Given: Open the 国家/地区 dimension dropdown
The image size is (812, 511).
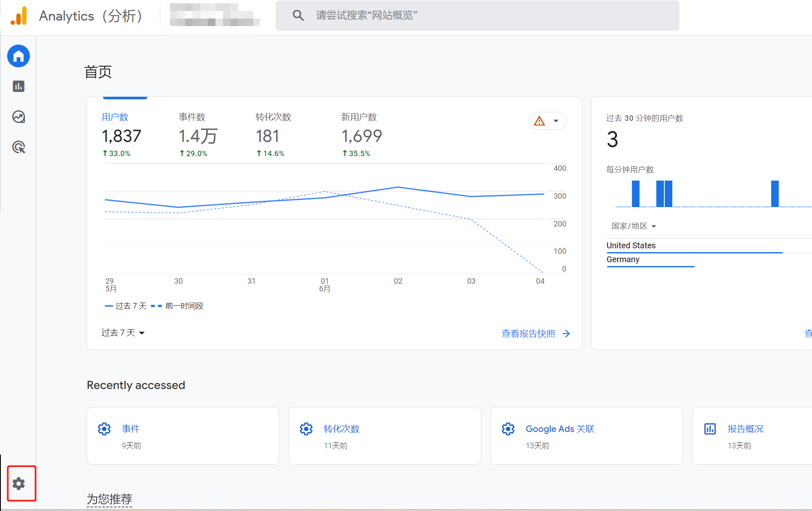Looking at the screenshot, I should (634, 226).
